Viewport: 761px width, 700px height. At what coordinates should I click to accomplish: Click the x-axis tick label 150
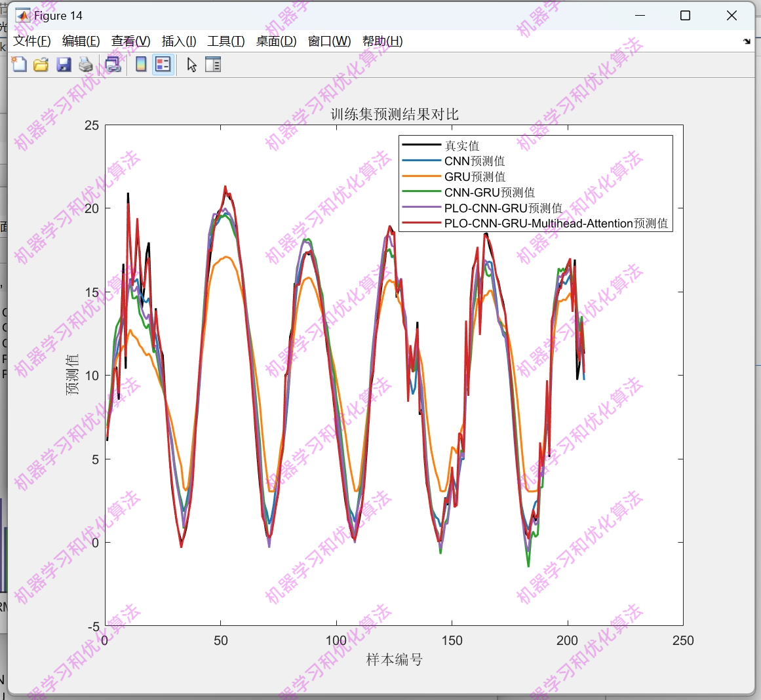tap(452, 641)
